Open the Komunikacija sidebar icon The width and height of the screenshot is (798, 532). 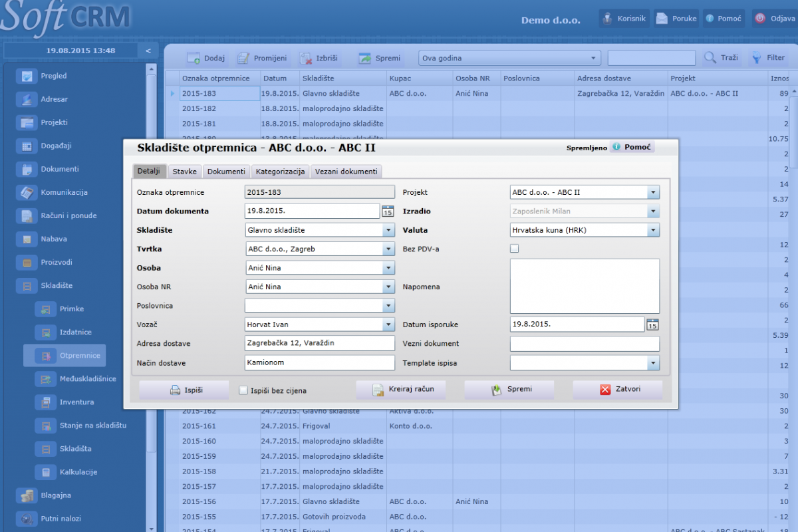(27, 192)
